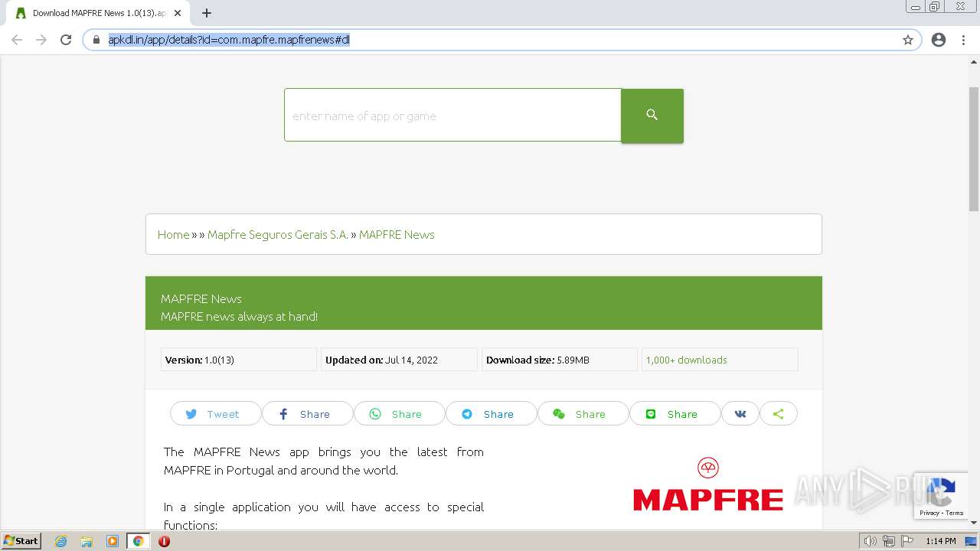Close the Download MAPFRE News tab

pyautogui.click(x=178, y=13)
